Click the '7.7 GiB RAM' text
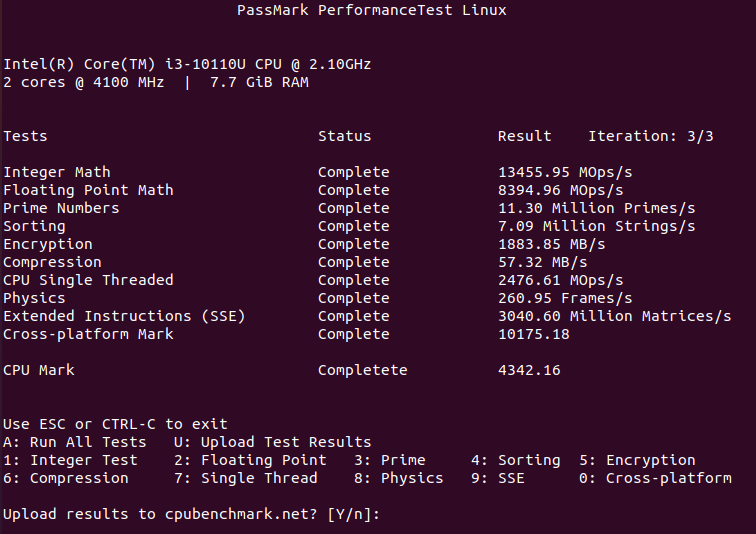The image size is (756, 534). pos(259,82)
